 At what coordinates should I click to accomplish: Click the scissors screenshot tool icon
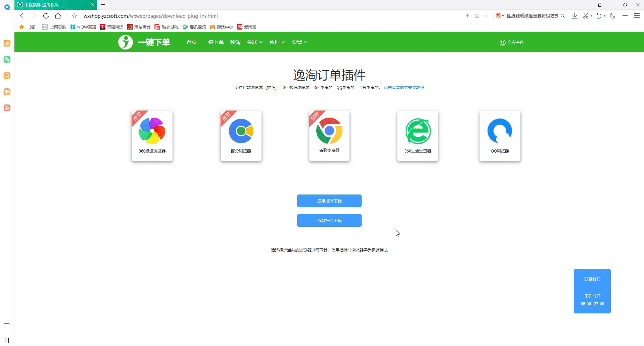(x=586, y=16)
